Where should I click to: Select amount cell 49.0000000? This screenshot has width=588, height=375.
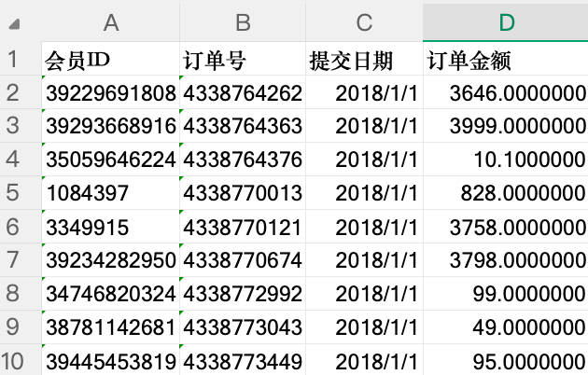(x=506, y=326)
